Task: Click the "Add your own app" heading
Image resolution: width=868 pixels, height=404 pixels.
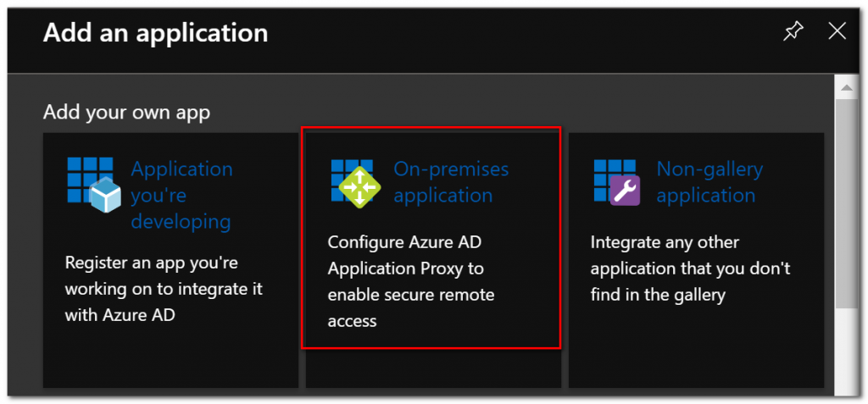Action: [x=126, y=112]
